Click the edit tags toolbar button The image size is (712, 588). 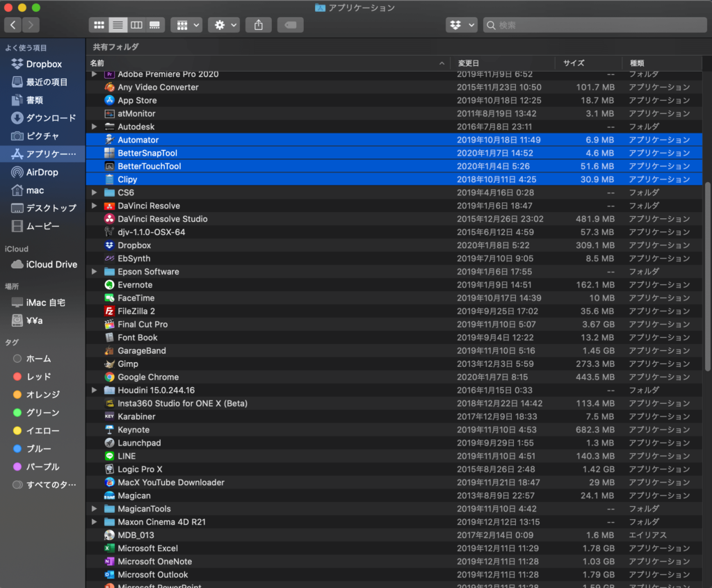tap(291, 25)
